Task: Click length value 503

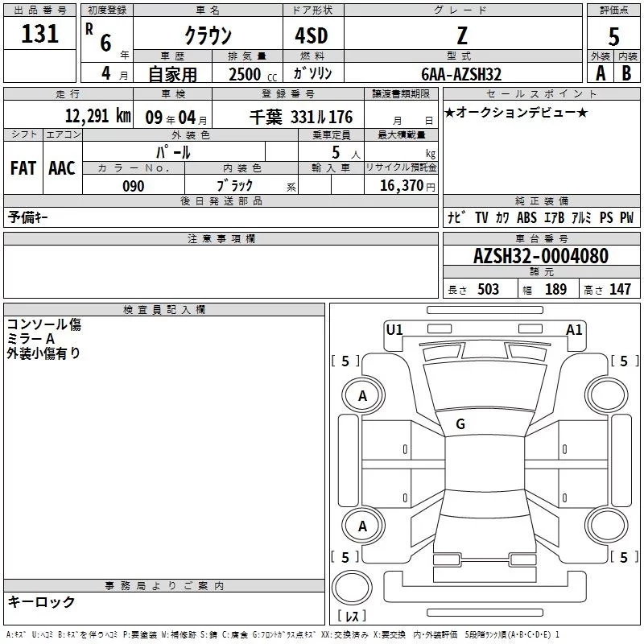Action: 488,289
